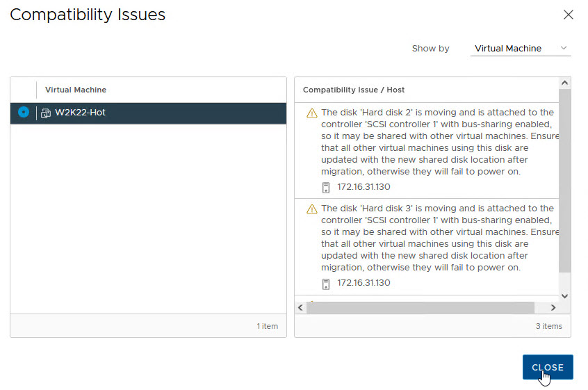
Task: Click the Virtual Machine column header
Action: pyautogui.click(x=76, y=90)
